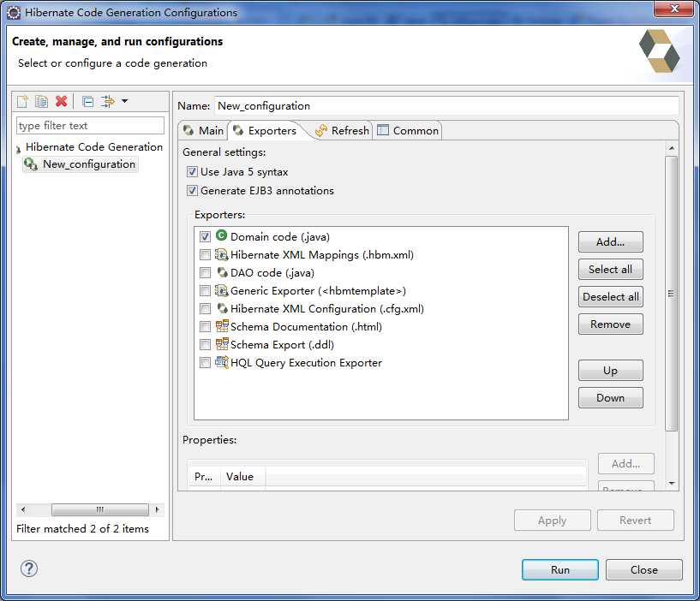Enable Hibernate XML Configuration (.cfg.xml) checkbox

point(205,309)
